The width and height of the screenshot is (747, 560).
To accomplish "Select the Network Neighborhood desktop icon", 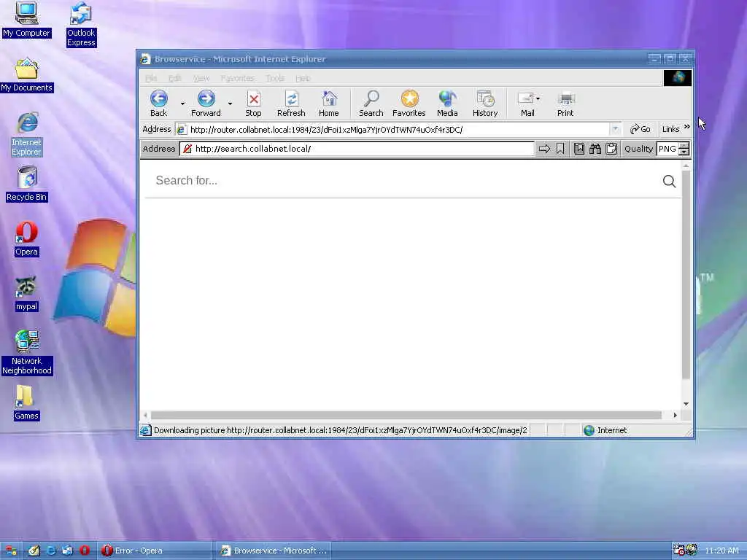I will pyautogui.click(x=27, y=352).
